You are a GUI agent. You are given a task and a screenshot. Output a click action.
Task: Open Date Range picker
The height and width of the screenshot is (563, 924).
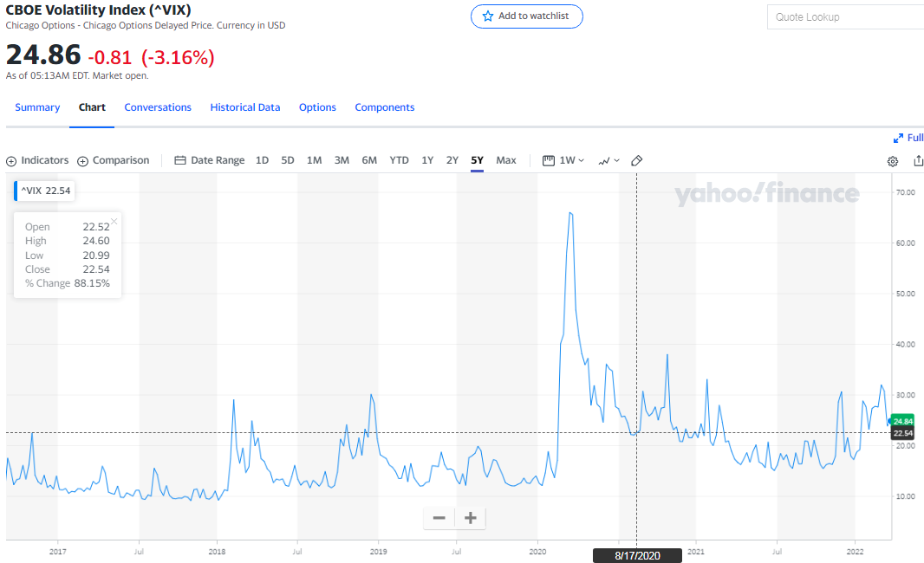tap(210, 160)
